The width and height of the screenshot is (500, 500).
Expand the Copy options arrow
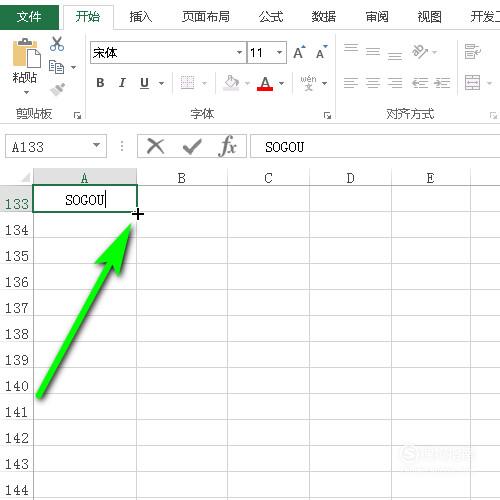click(x=73, y=67)
